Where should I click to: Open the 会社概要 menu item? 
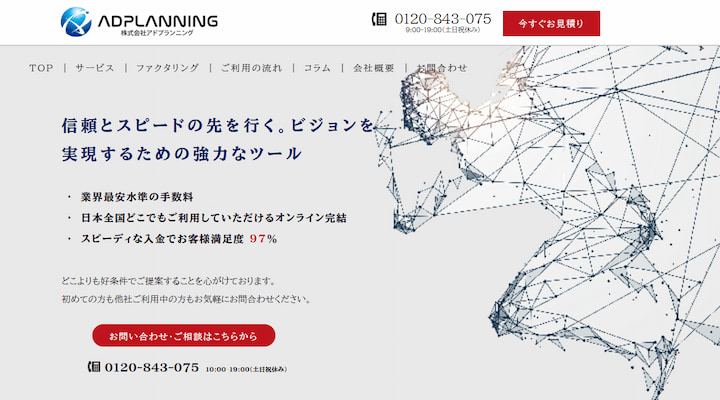coord(372,68)
